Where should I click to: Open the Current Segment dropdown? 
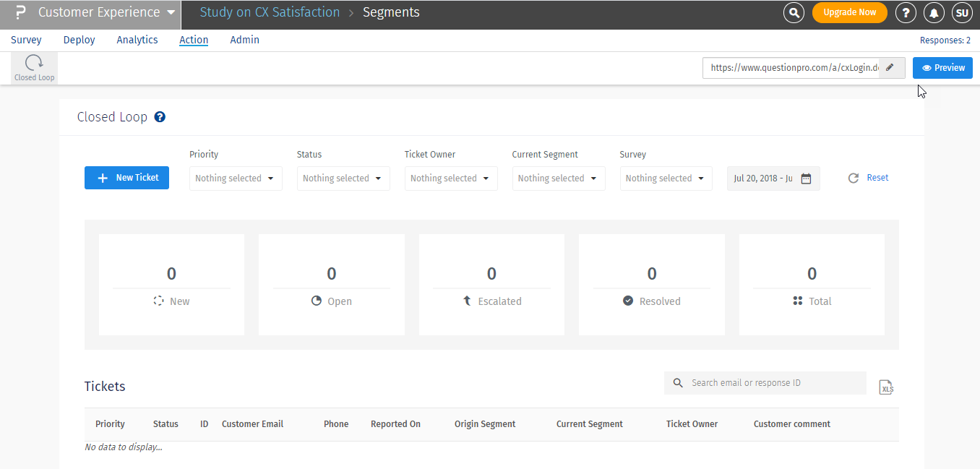(558, 178)
